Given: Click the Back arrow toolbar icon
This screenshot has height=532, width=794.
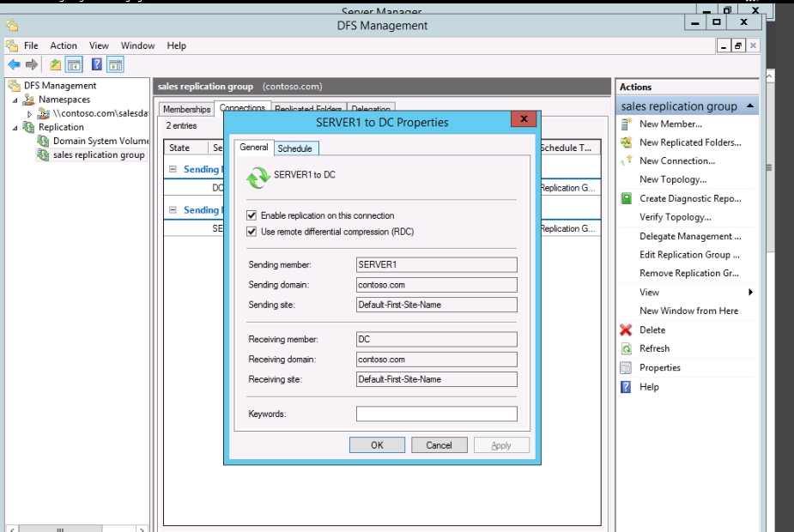Looking at the screenshot, I should pos(15,64).
